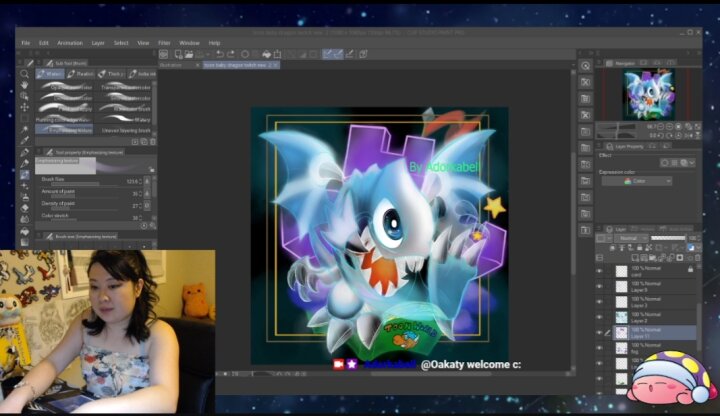Switch to the Thick paint brush tab
The height and width of the screenshot is (416, 720).
click(x=111, y=74)
